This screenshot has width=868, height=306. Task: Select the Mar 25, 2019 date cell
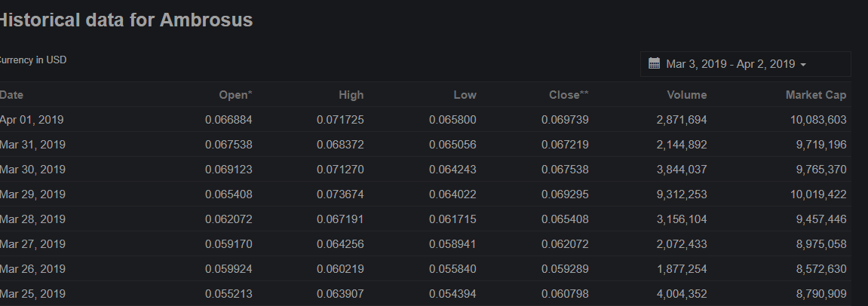coord(32,294)
